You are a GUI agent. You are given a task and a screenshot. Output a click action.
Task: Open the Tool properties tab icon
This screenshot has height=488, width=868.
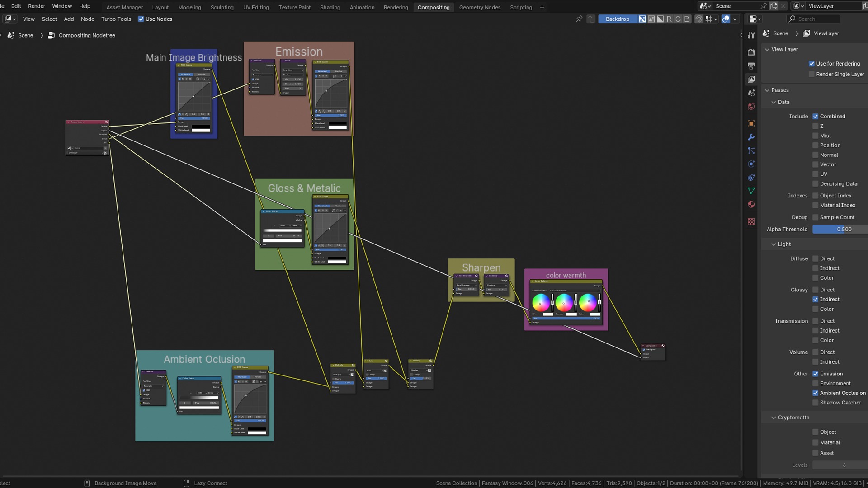pos(751,35)
